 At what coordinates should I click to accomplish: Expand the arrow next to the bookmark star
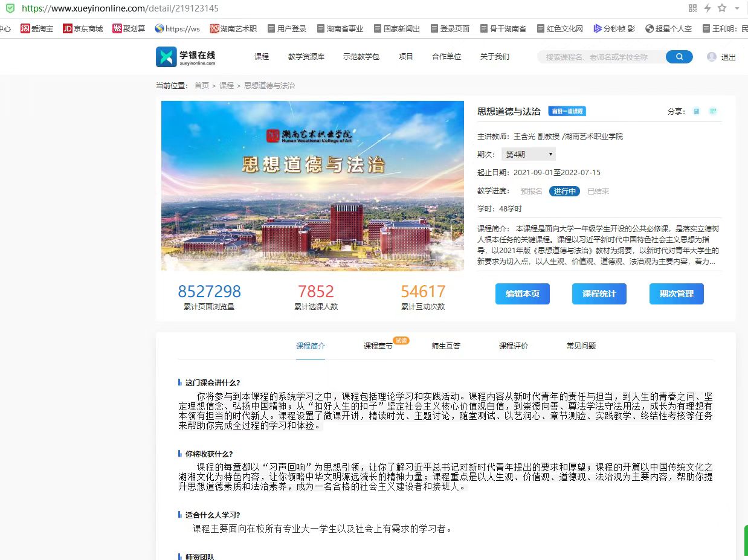click(x=737, y=8)
